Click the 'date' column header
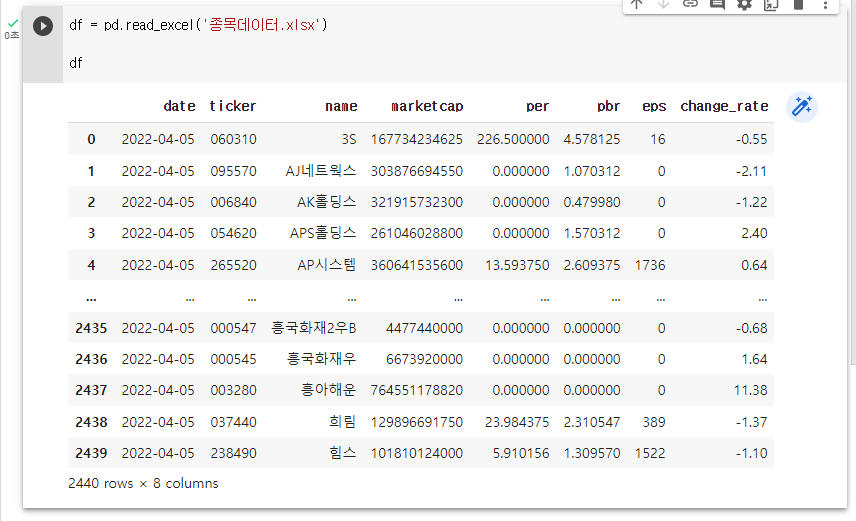This screenshot has width=856, height=521. tap(179, 106)
